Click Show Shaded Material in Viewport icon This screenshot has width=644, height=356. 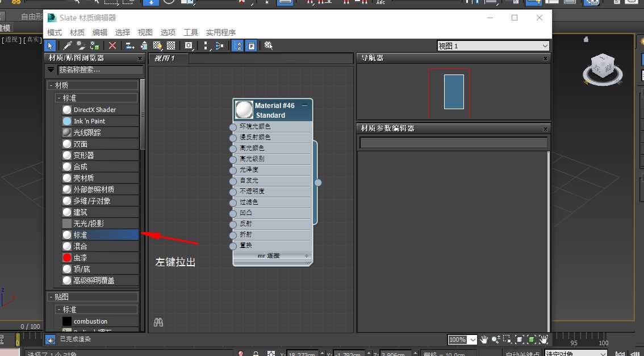157,45
